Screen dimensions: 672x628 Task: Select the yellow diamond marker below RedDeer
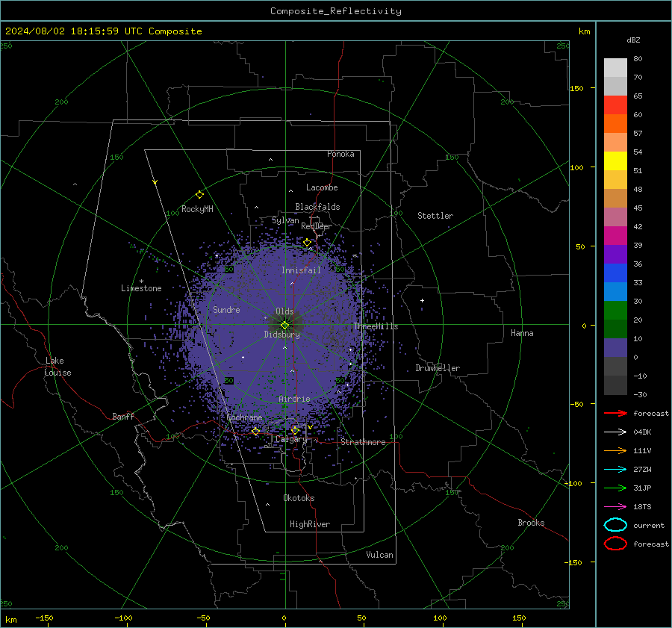point(308,243)
